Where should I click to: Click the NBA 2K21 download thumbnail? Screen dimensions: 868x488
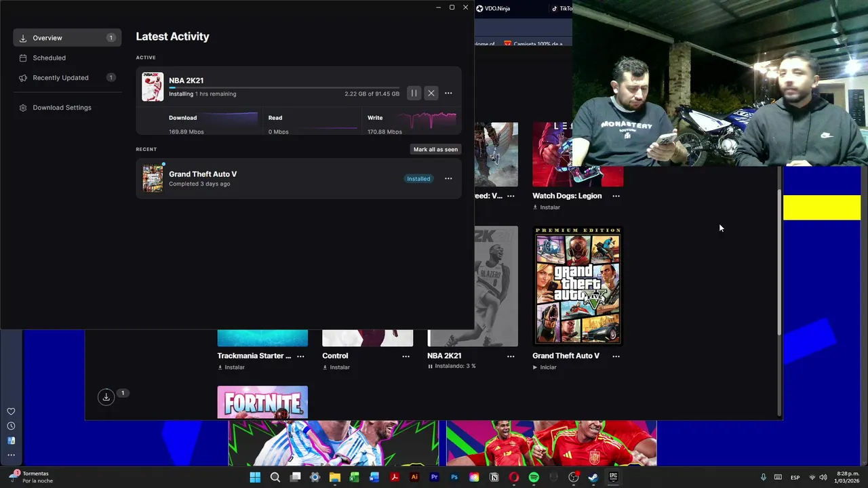click(x=153, y=87)
